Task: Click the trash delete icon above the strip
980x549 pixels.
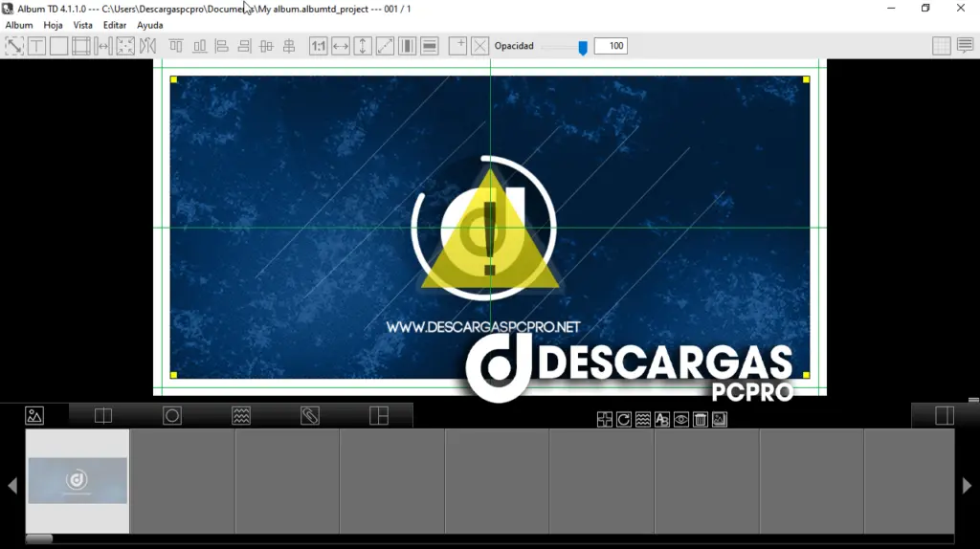Action: (x=701, y=420)
